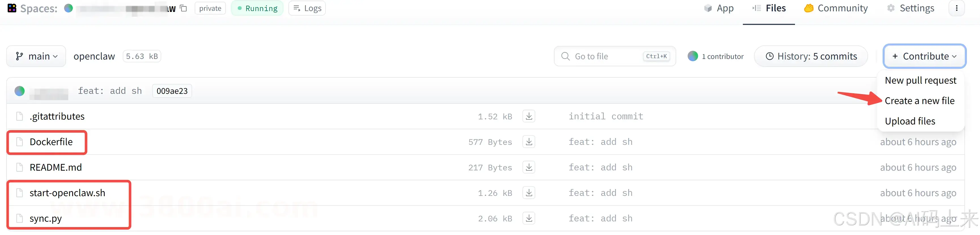Open the Logs button

click(307, 8)
